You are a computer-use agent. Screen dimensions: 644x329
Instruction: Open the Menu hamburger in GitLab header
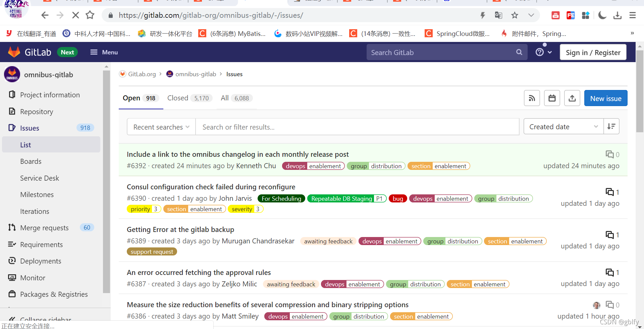pos(104,52)
